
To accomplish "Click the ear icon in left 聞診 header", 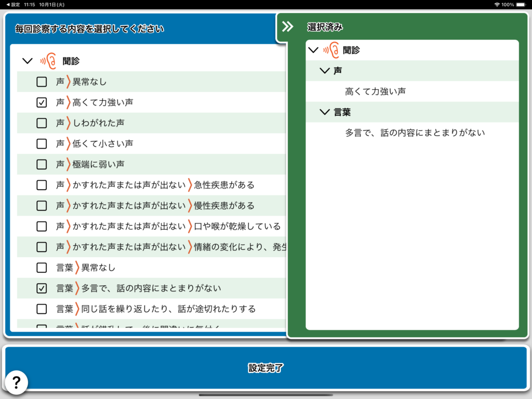I will click(x=48, y=61).
